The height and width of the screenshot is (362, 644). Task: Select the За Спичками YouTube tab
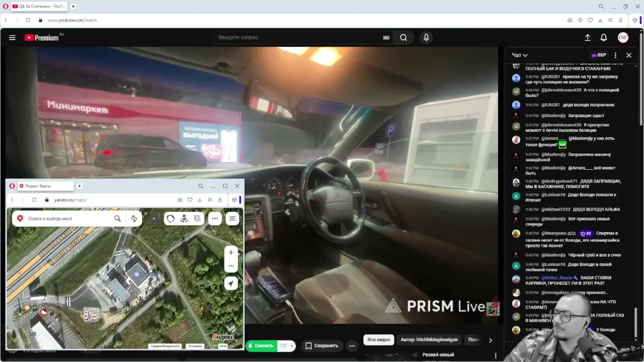click(x=39, y=7)
